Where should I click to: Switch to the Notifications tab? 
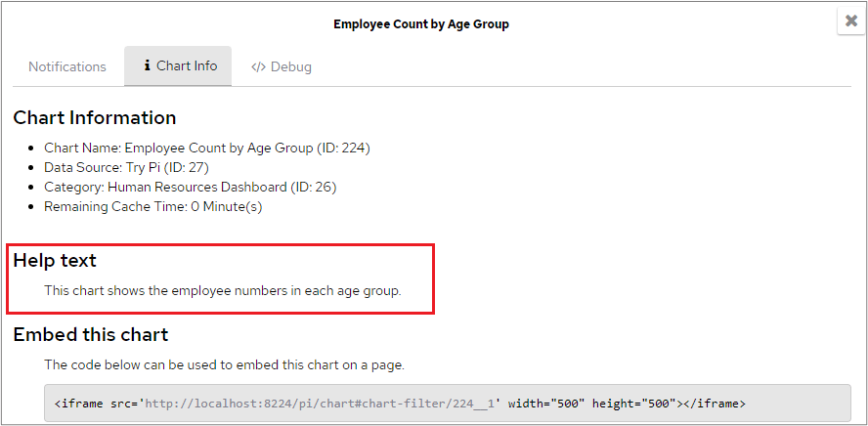[x=67, y=66]
